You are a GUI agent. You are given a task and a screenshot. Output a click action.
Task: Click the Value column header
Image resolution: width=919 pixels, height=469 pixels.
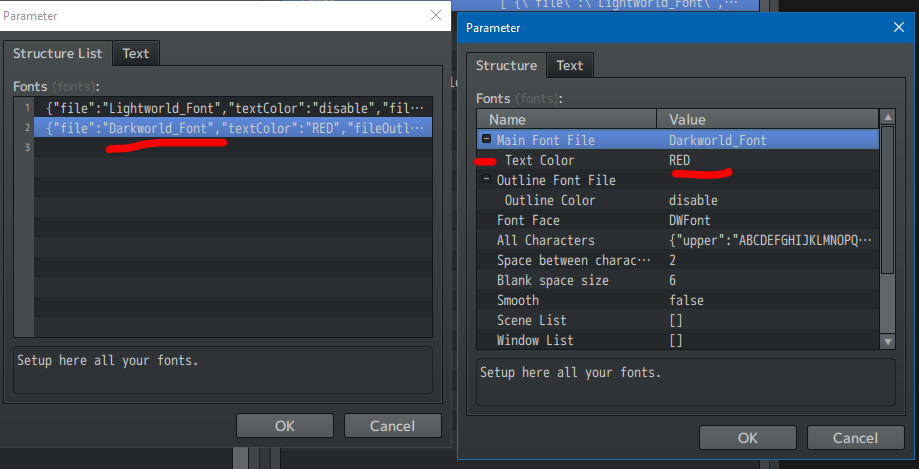[768, 119]
